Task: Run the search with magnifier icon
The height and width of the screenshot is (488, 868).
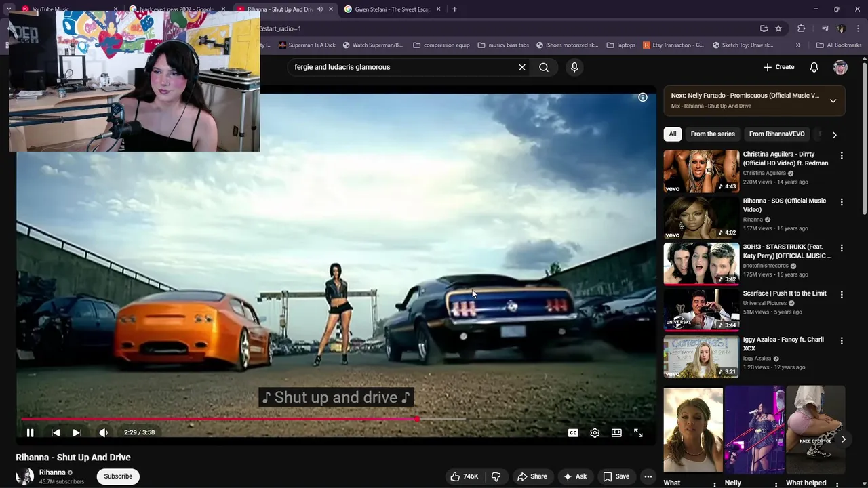Action: click(544, 67)
